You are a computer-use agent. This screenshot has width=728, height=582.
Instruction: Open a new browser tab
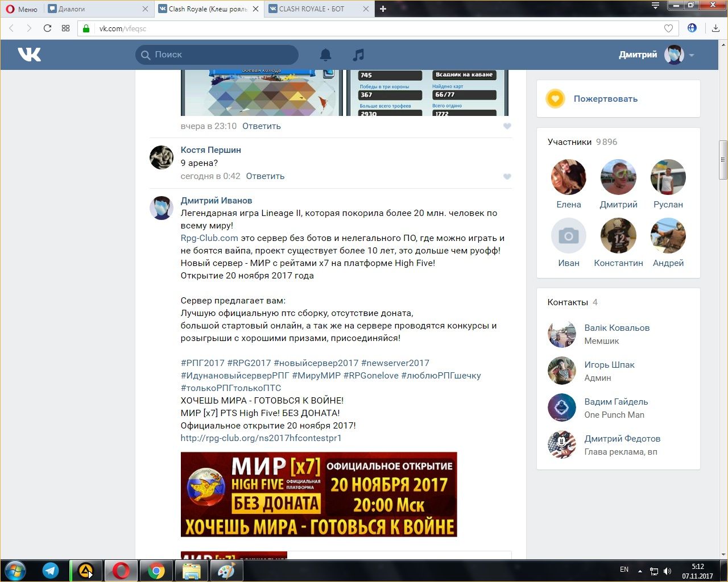tap(383, 9)
